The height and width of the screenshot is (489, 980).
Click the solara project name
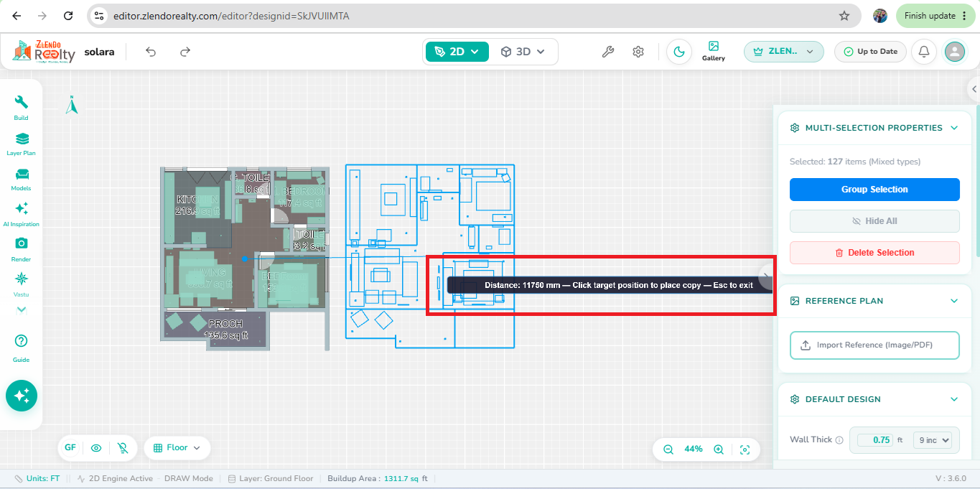coord(99,52)
